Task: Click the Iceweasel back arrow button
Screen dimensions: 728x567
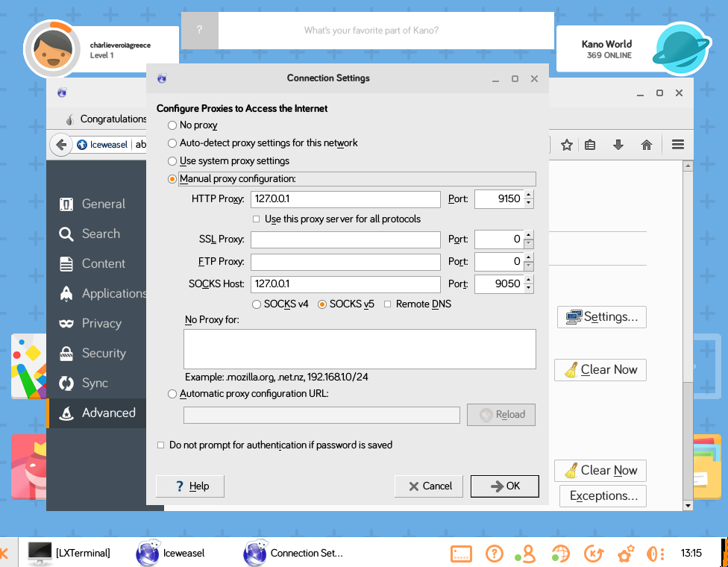Action: coord(61,145)
